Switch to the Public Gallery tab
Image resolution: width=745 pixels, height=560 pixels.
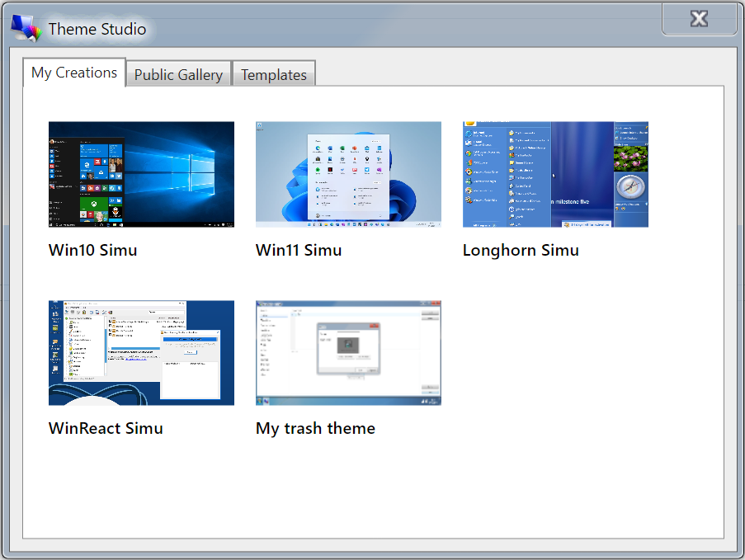coord(178,74)
